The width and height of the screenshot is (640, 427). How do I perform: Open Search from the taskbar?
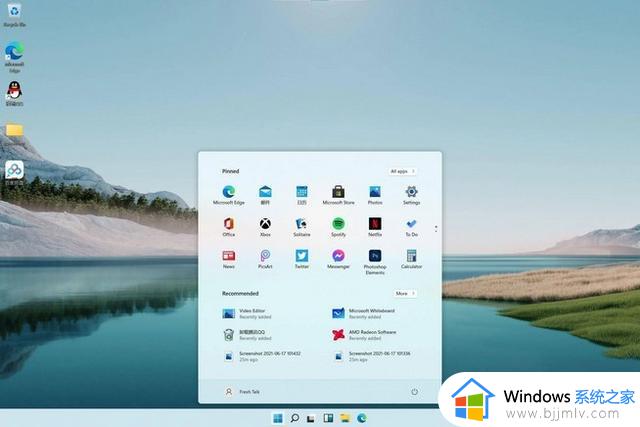coord(295,418)
